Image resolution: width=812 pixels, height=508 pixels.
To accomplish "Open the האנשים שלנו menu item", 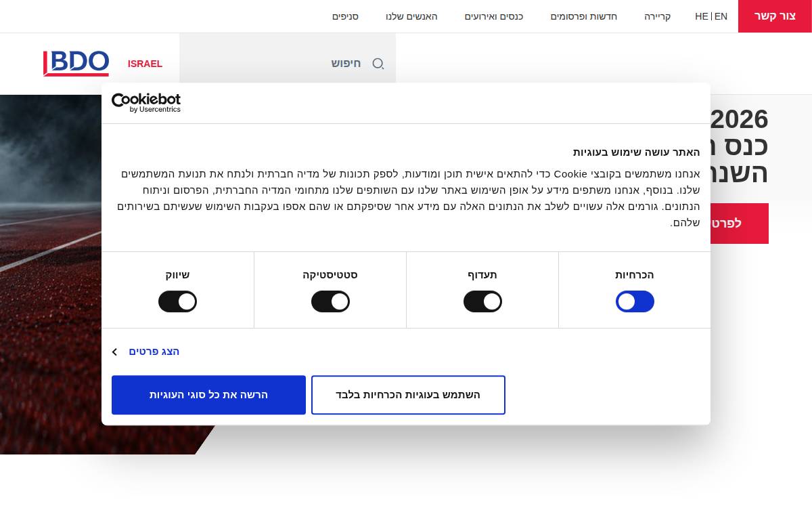I will (411, 16).
